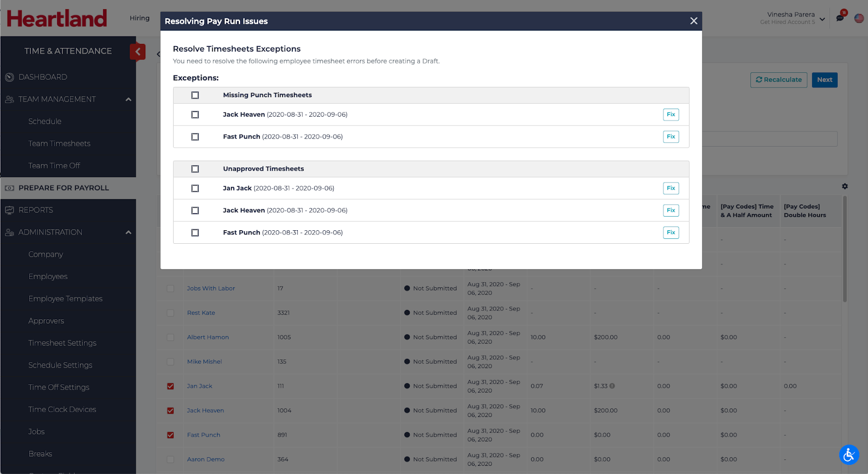Click the Reports icon in sidebar
Viewport: 868px width, 474px height.
click(9, 210)
